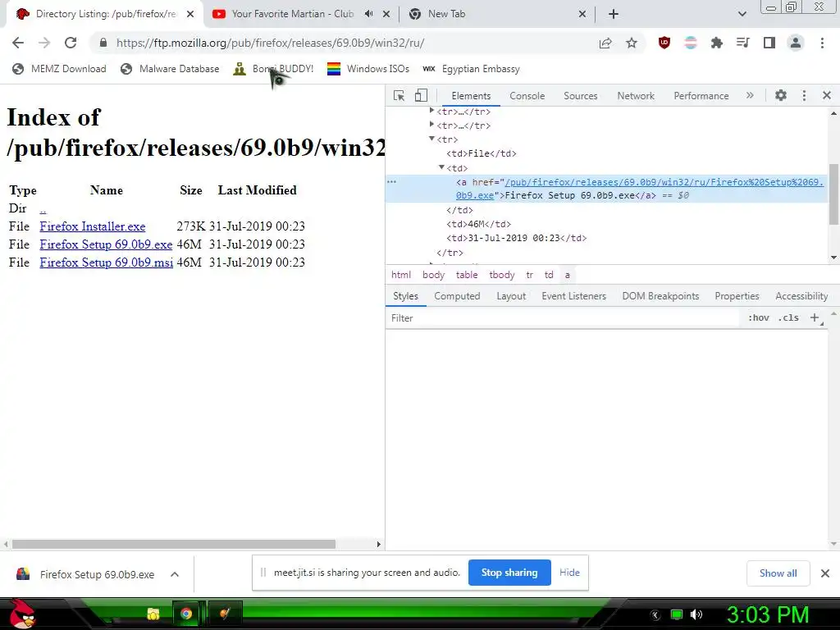Open the media controls icon
This screenshot has height=630, width=840.
click(x=742, y=43)
